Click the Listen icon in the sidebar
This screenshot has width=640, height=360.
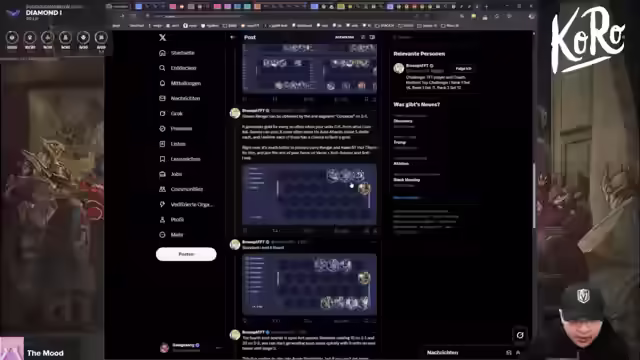162,144
